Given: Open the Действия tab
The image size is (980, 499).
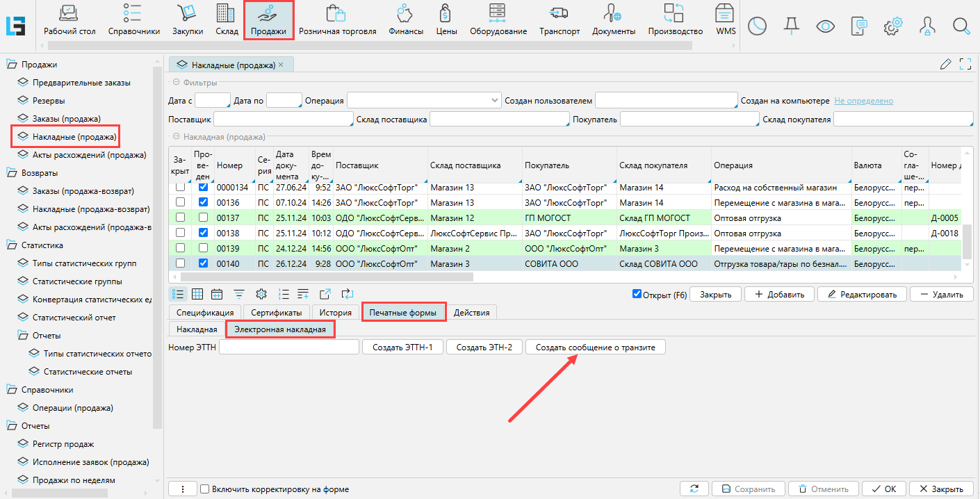Looking at the screenshot, I should pyautogui.click(x=471, y=313).
